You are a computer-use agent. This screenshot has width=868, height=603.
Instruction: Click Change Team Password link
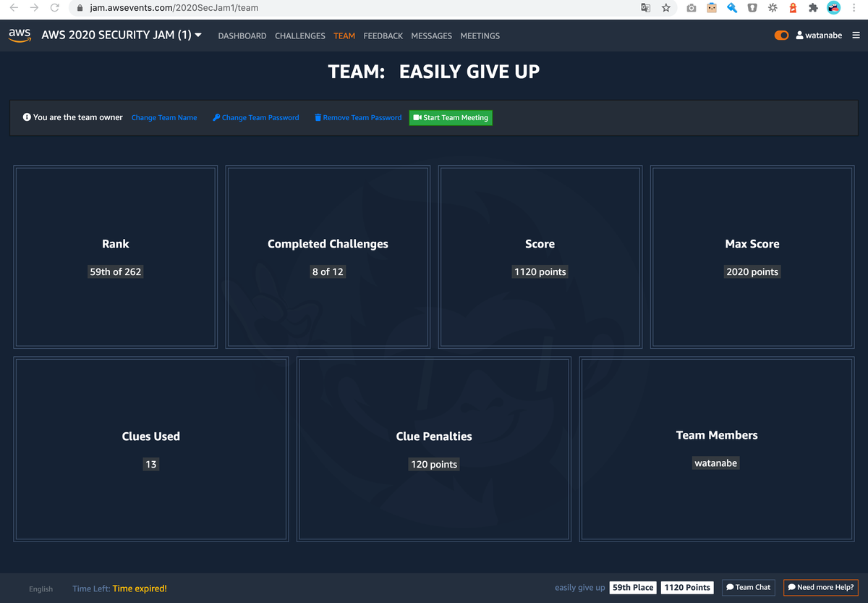(256, 117)
